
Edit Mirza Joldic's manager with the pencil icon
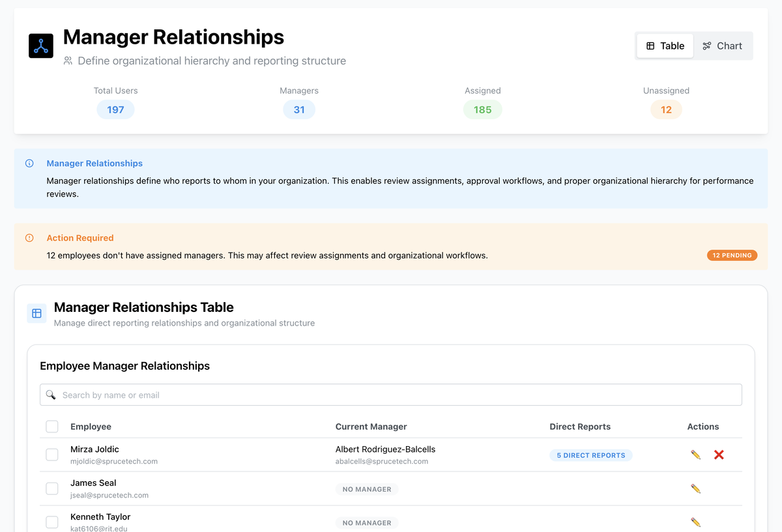click(695, 455)
